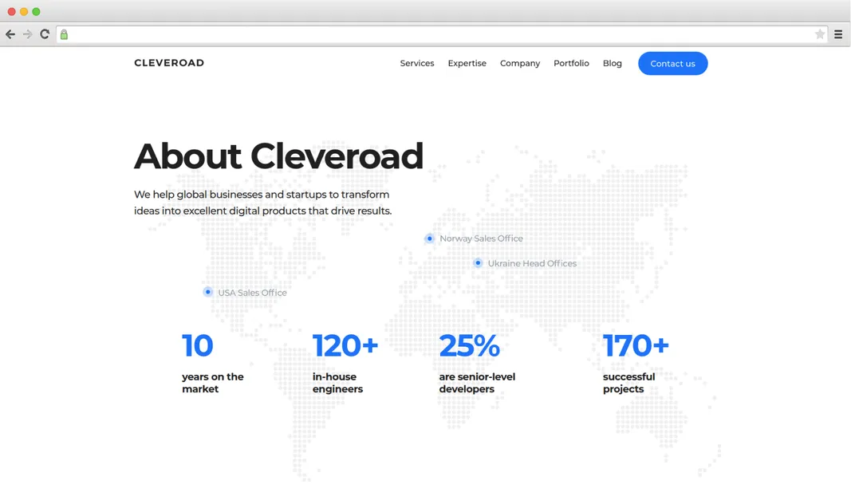Click the red close window button
This screenshot has height=504, width=851.
pos(11,11)
